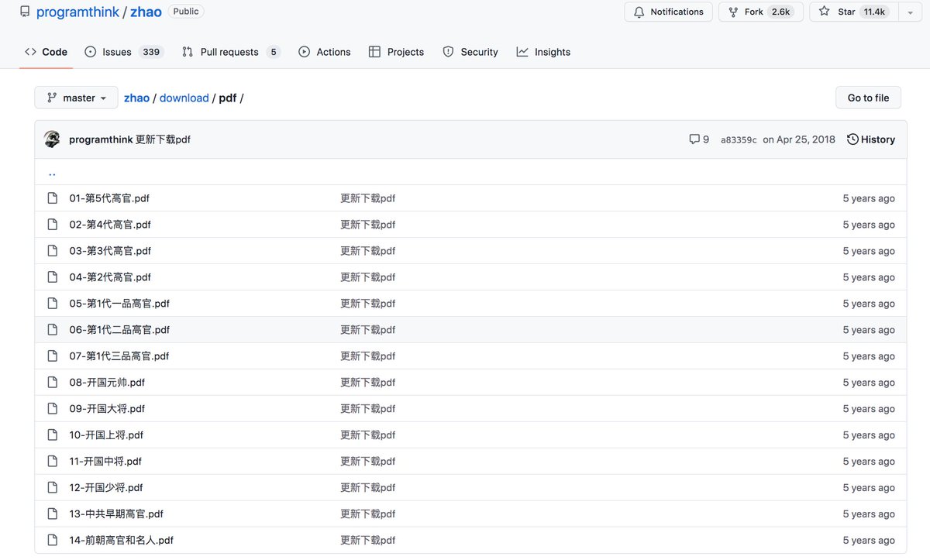This screenshot has height=560, width=930.
Task: Click the file icon for 04-第2代高官.pdf
Action: click(x=53, y=277)
